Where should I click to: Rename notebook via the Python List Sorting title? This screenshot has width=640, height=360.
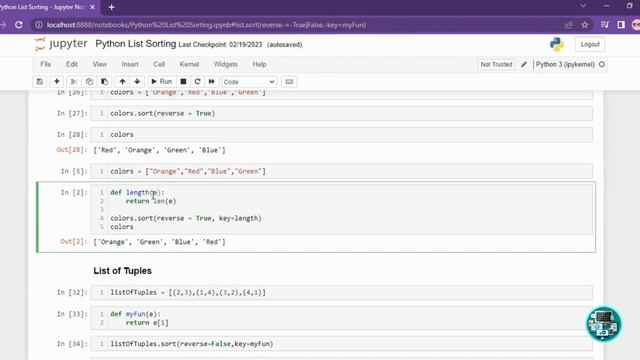(136, 44)
